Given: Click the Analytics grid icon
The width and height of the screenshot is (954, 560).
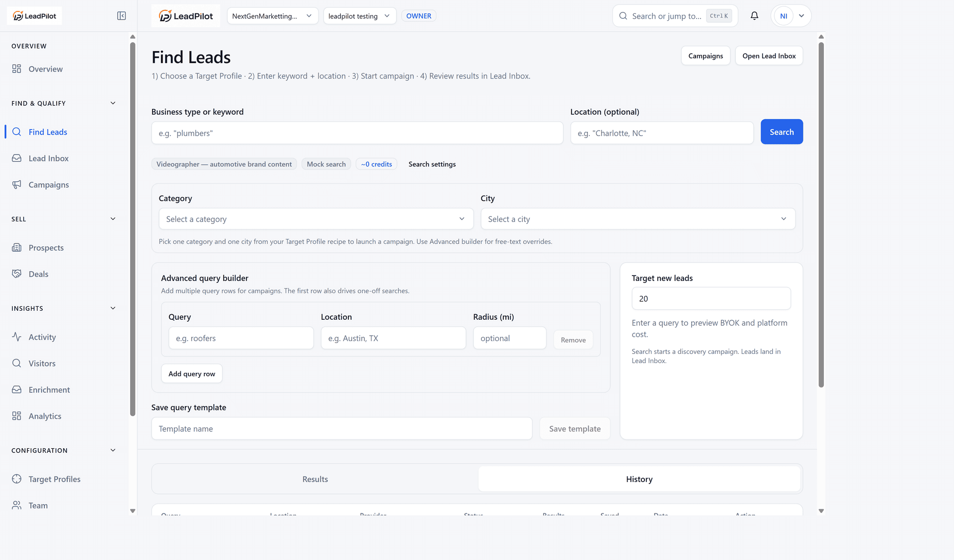Looking at the screenshot, I should pos(17,416).
